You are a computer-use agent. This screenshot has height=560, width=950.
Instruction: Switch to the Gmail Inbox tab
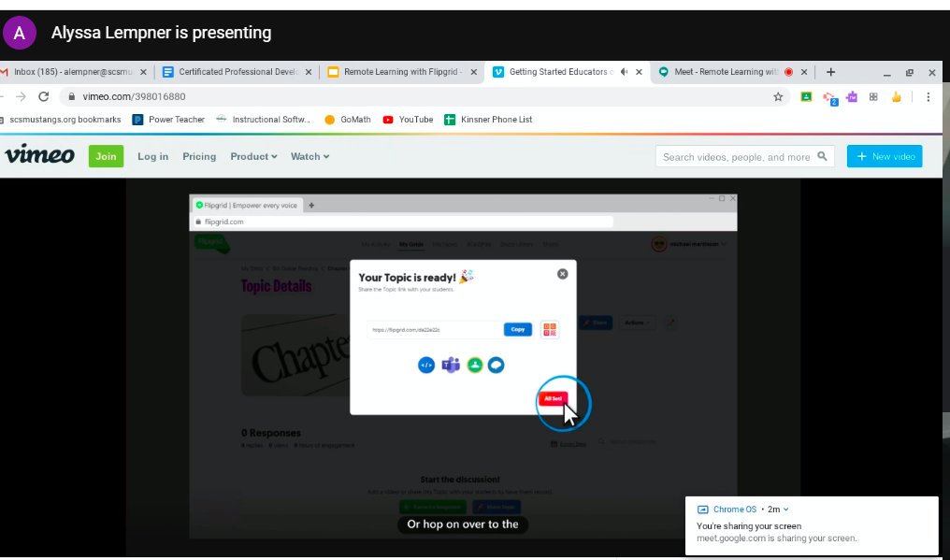(73, 71)
